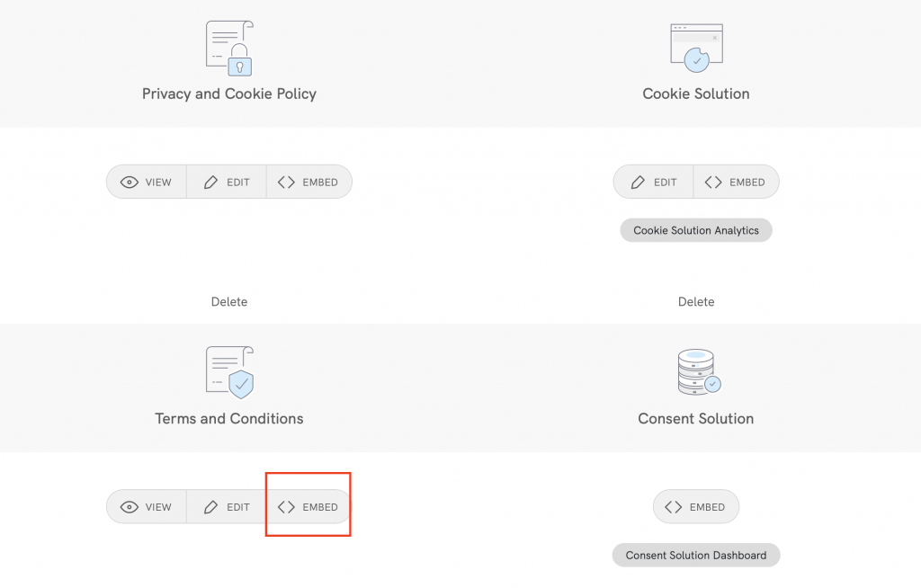This screenshot has width=921, height=588.
Task: Embed the Terms and Conditions
Action: [x=308, y=506]
